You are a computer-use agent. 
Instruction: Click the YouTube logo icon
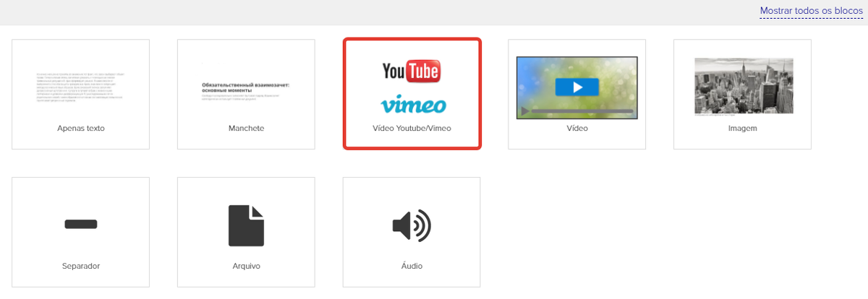412,71
